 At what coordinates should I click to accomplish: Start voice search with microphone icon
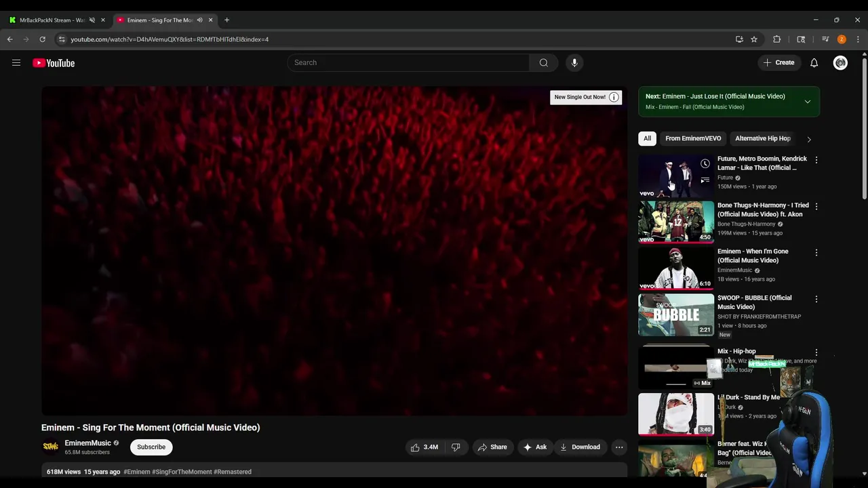pos(574,62)
